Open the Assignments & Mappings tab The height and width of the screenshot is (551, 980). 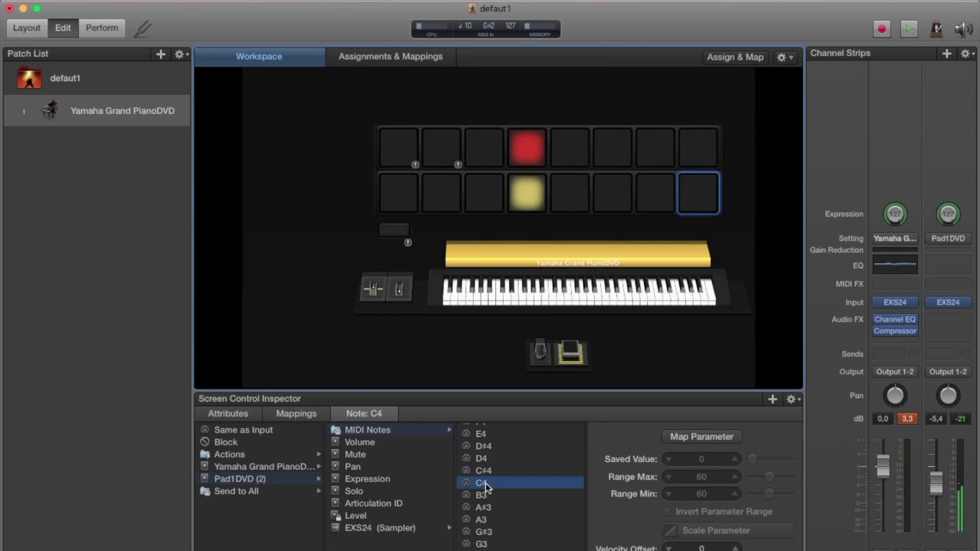[x=390, y=57]
